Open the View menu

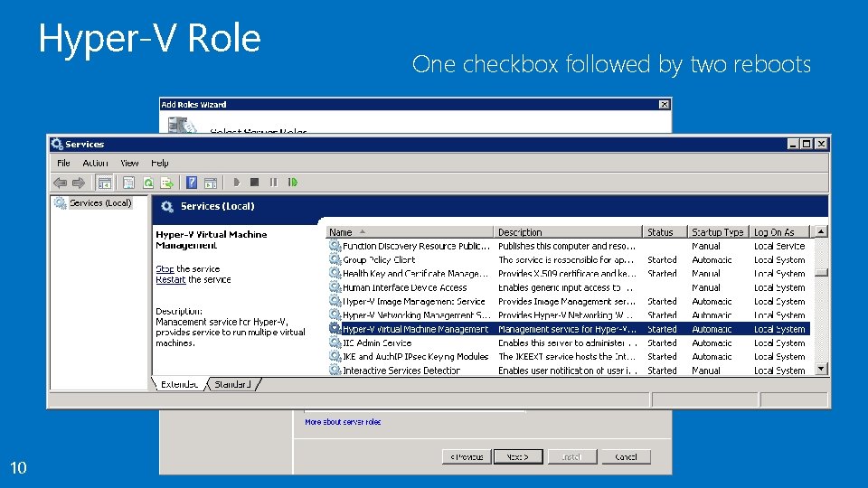tap(129, 164)
